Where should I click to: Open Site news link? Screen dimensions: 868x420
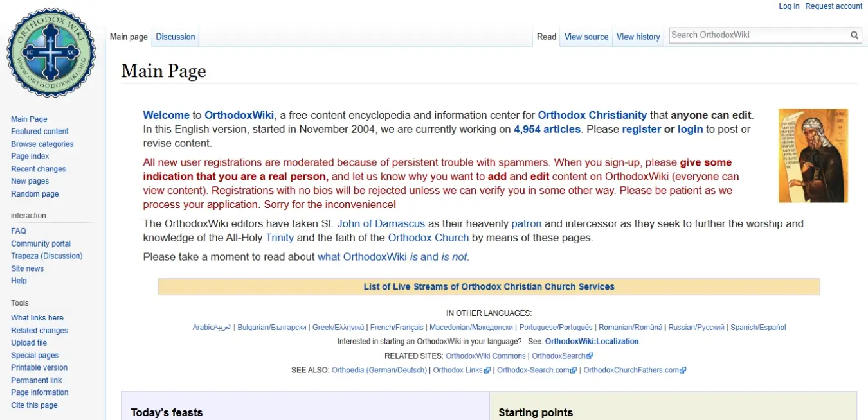[x=28, y=269]
